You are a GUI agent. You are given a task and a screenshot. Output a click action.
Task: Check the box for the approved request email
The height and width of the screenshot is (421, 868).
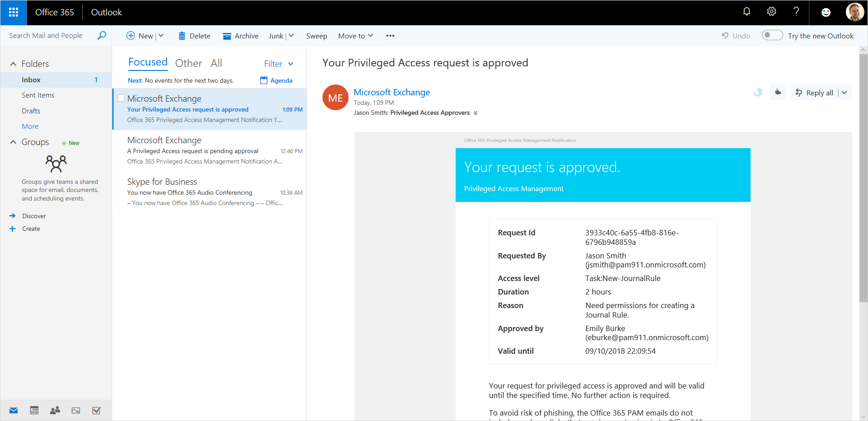pos(121,98)
